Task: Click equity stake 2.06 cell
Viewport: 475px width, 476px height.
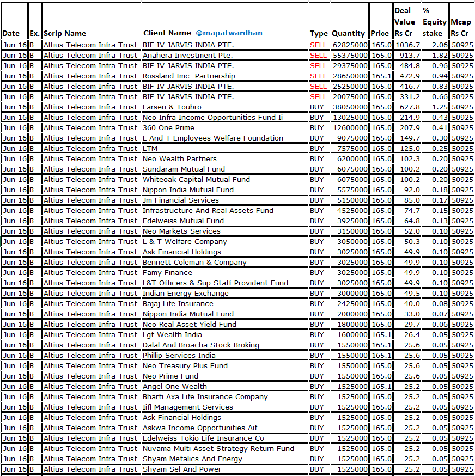Action: (435, 45)
